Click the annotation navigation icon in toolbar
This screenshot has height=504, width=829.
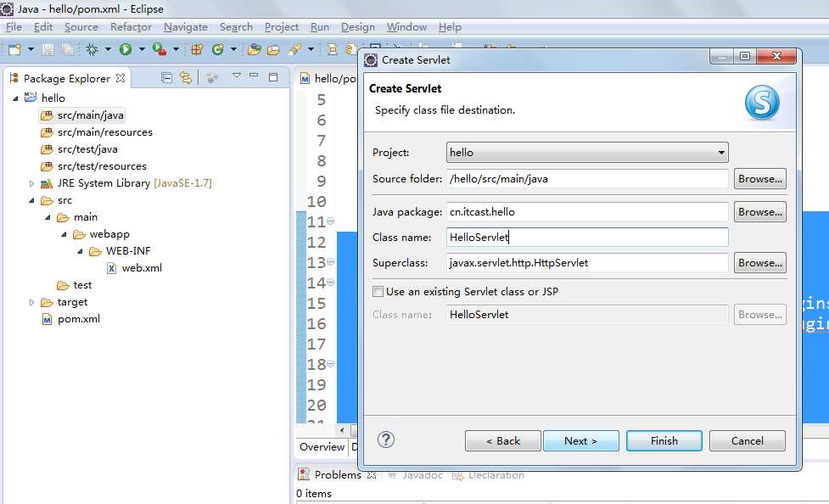pyautogui.click(x=332, y=49)
